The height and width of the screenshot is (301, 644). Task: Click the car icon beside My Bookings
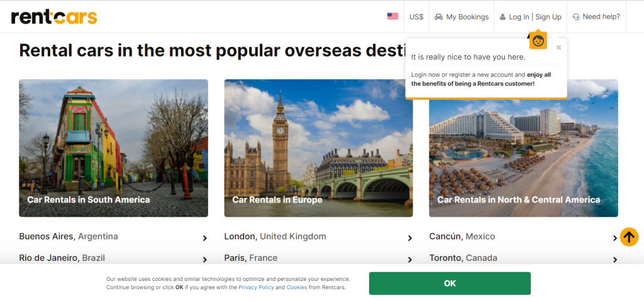[x=438, y=17]
